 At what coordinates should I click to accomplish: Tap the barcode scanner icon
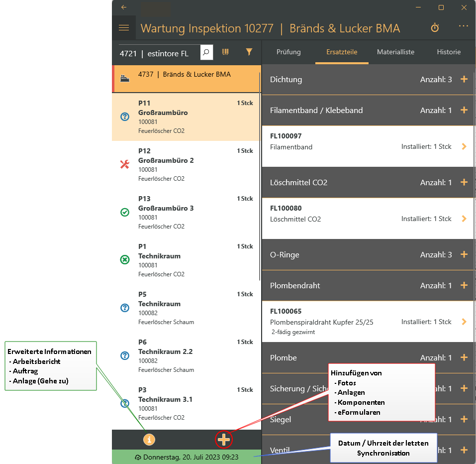click(225, 52)
